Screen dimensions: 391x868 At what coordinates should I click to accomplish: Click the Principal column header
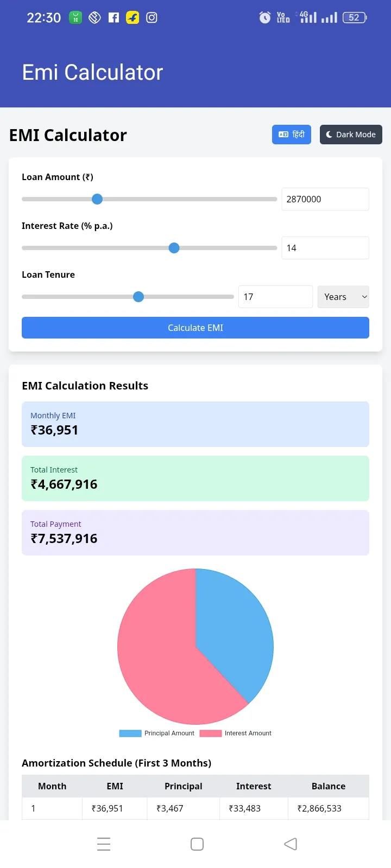tap(184, 786)
